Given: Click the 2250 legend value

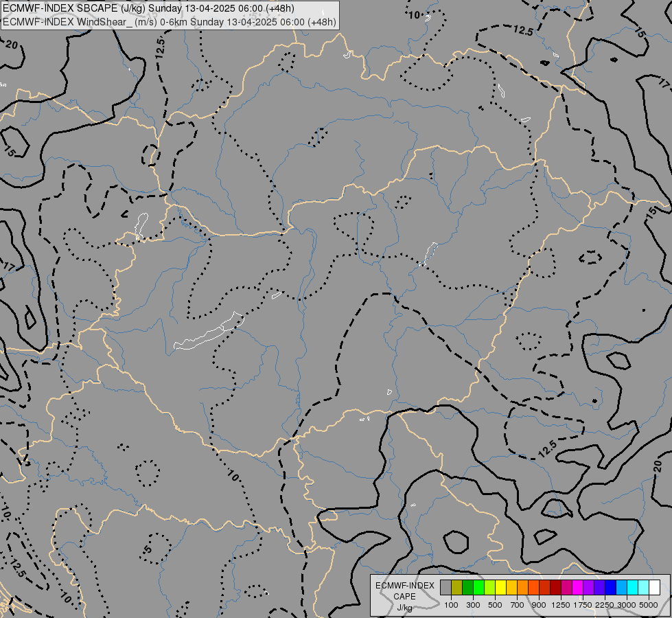Looking at the screenshot, I should (x=605, y=605).
